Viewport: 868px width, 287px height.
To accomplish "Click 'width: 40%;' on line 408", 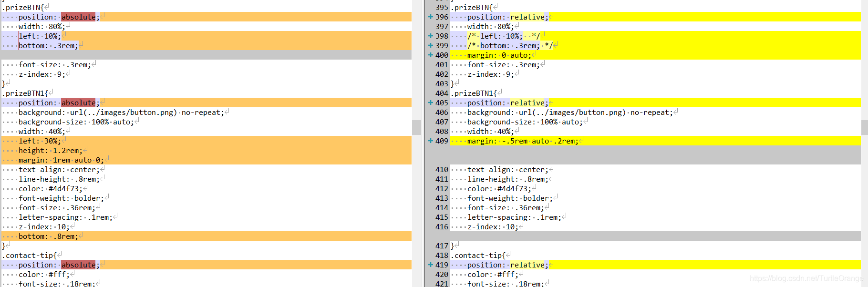I will tap(490, 131).
